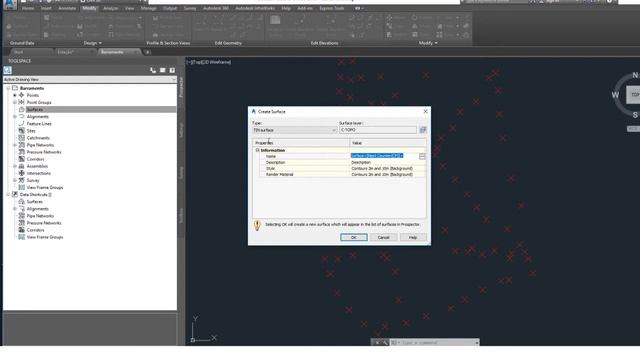Click the Data Shortcuts folder icon
Image resolution: width=640 pixels, height=360 pixels.
pos(15,194)
